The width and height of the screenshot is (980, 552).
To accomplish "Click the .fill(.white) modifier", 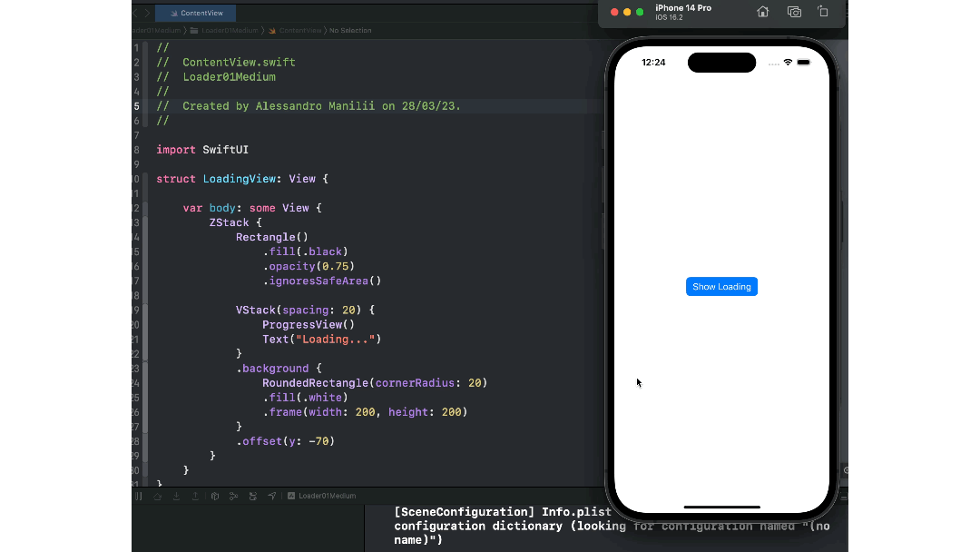I will coord(305,398).
